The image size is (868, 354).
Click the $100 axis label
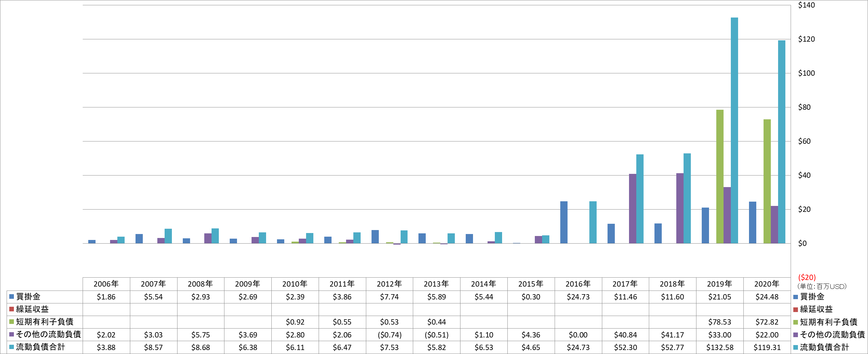coord(806,73)
